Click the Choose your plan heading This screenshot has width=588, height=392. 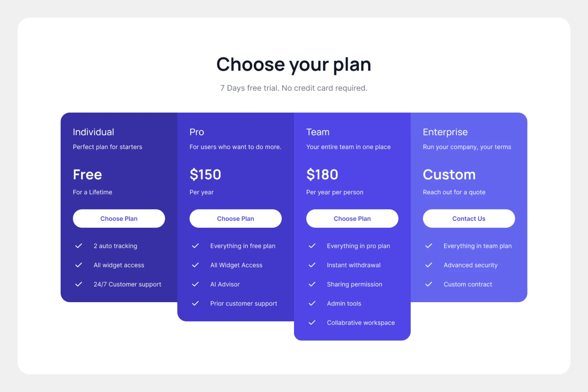tap(294, 64)
